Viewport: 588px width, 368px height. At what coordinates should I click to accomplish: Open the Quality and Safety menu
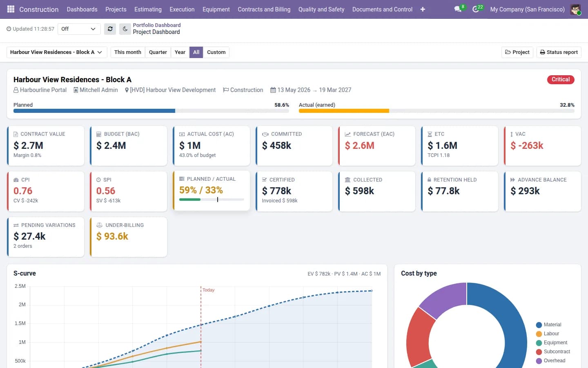321,9
